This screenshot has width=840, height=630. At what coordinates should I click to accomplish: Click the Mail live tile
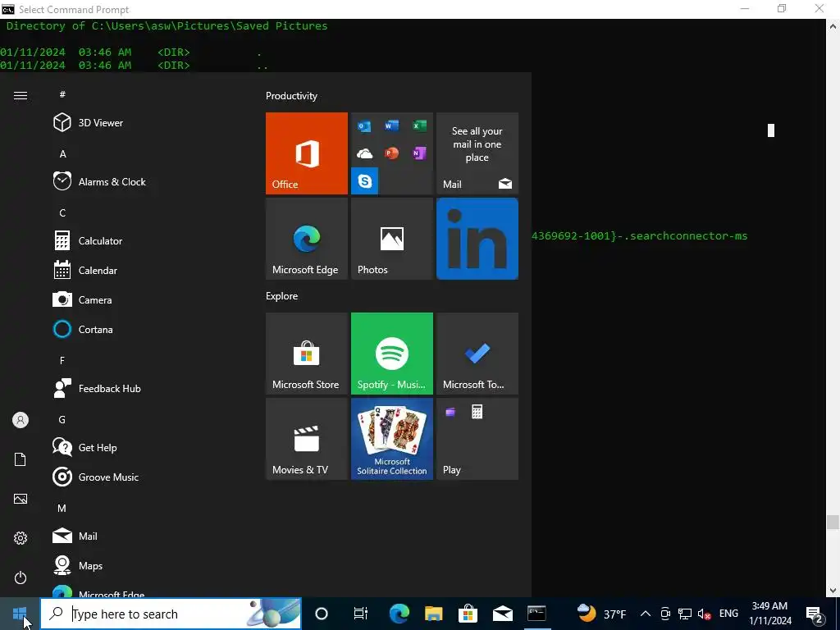click(477, 153)
